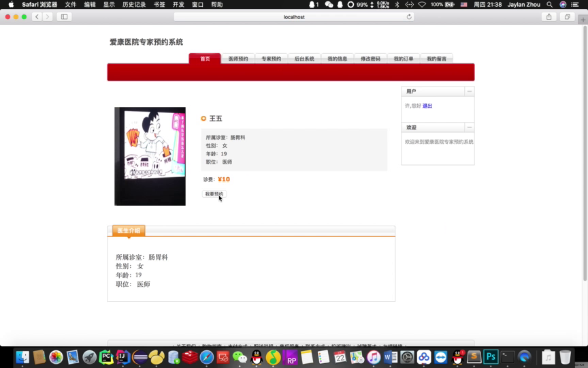Open Launchpad rocket in the dock
This screenshot has height=368, width=588.
click(89, 357)
